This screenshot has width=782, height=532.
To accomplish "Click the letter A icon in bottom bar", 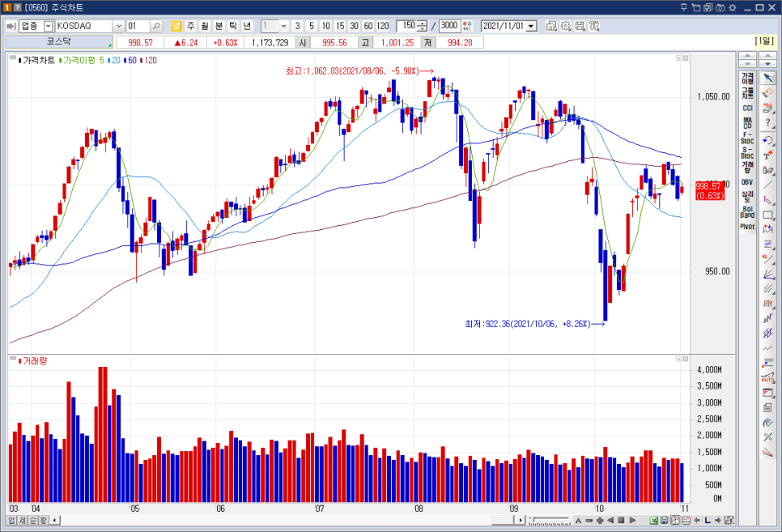I will (578, 521).
